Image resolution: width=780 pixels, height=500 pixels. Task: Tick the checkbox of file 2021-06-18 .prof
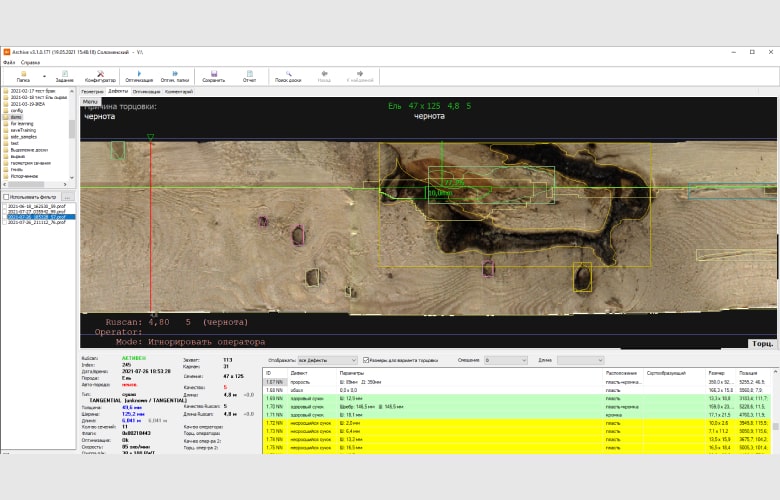5,206
